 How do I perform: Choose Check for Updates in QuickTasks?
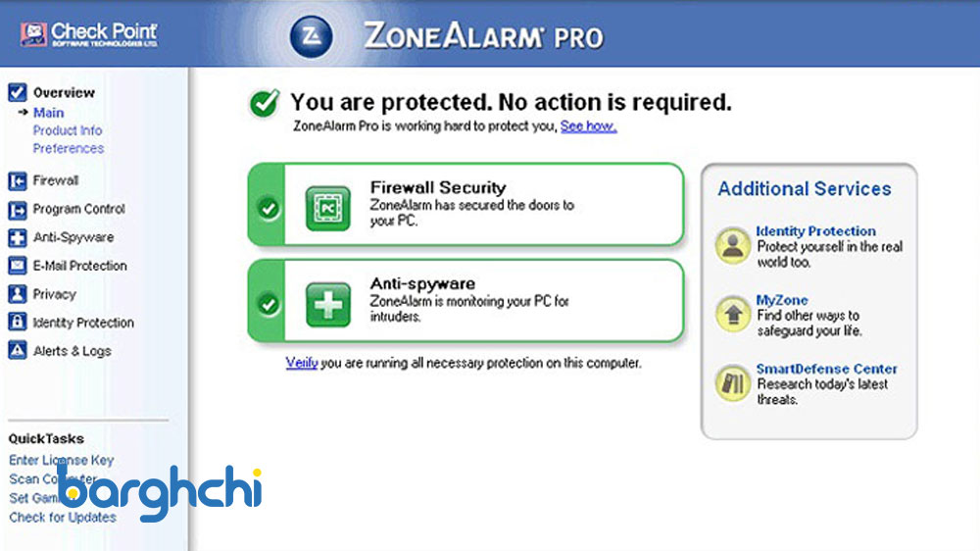63,518
